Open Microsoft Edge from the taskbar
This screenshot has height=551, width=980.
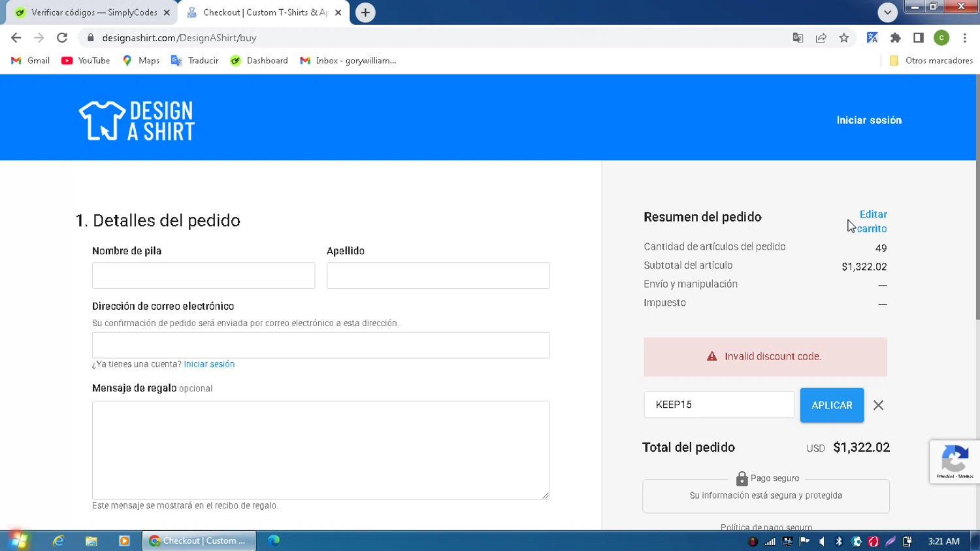[274, 541]
